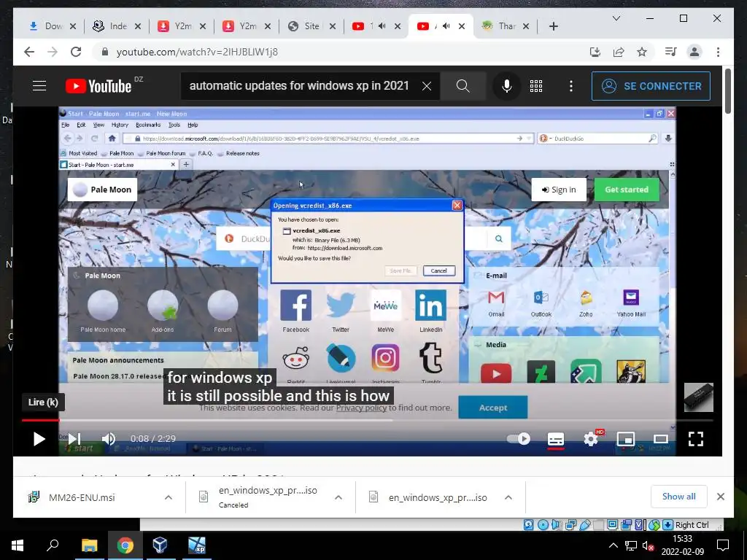Mute audio on active YouTube tab
The height and width of the screenshot is (560, 747).
[x=446, y=26]
